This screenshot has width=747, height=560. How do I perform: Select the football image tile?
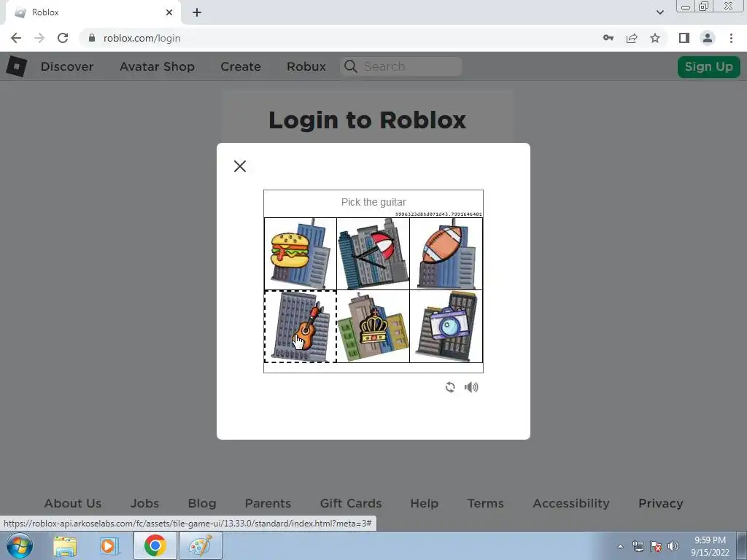click(x=446, y=254)
